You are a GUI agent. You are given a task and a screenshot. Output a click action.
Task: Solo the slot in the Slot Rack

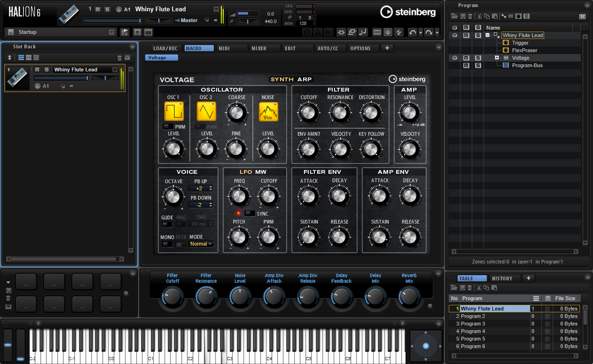tap(46, 70)
